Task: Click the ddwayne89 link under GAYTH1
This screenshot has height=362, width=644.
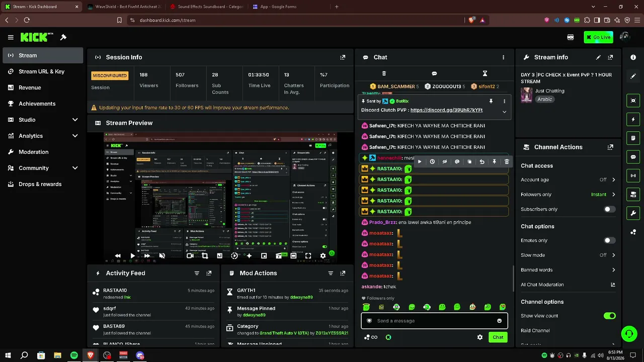Action: pos(301,297)
